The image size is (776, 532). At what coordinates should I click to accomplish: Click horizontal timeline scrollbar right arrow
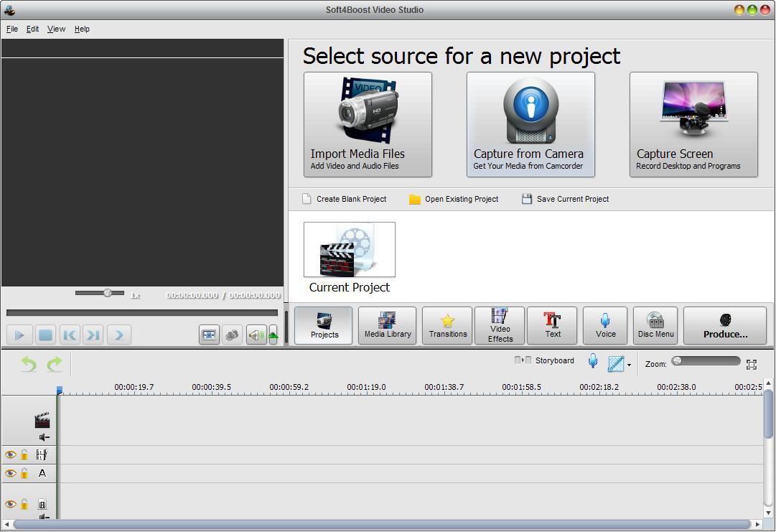[x=757, y=524]
